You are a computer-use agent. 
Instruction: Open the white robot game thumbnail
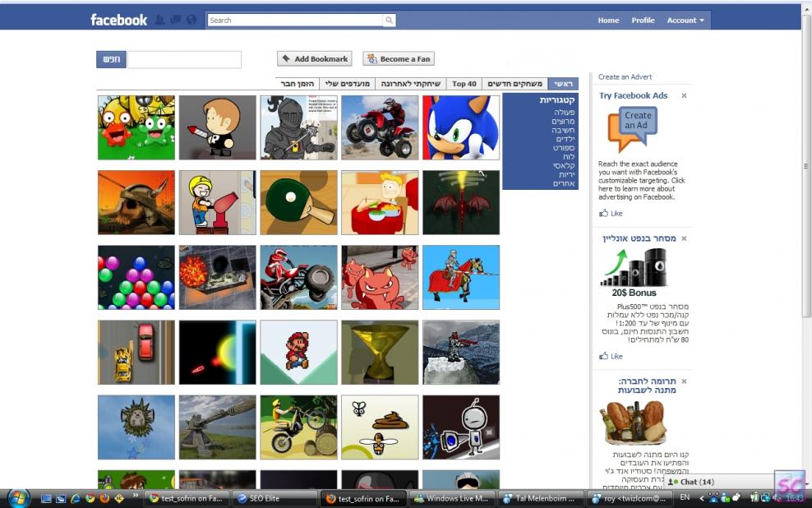coord(461,427)
